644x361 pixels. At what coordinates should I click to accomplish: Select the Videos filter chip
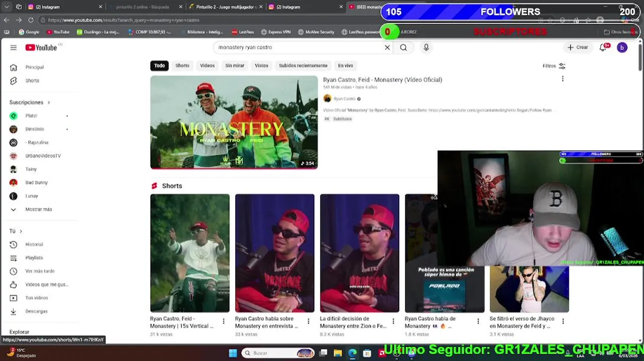[207, 66]
